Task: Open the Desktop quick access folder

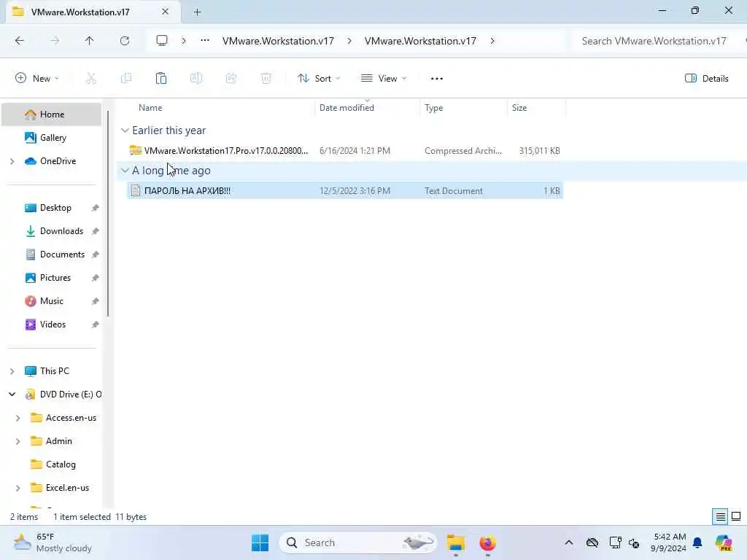Action: click(x=55, y=208)
